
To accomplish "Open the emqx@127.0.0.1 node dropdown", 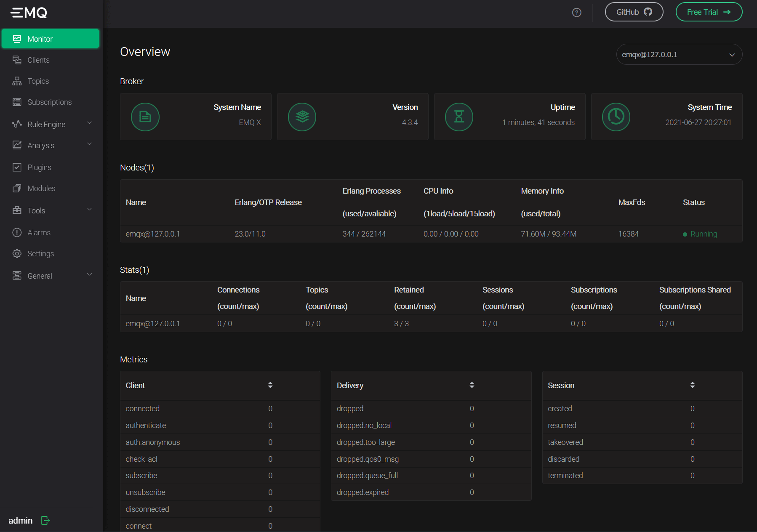I will [679, 55].
